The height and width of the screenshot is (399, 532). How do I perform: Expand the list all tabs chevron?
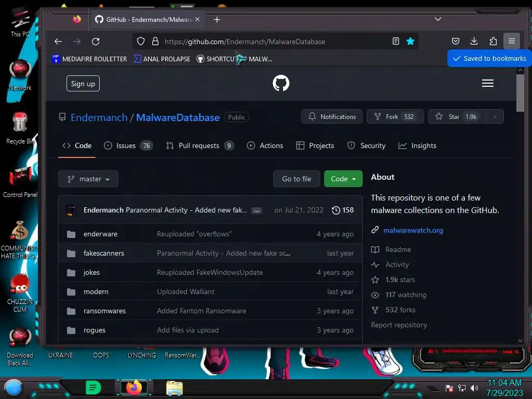click(437, 19)
